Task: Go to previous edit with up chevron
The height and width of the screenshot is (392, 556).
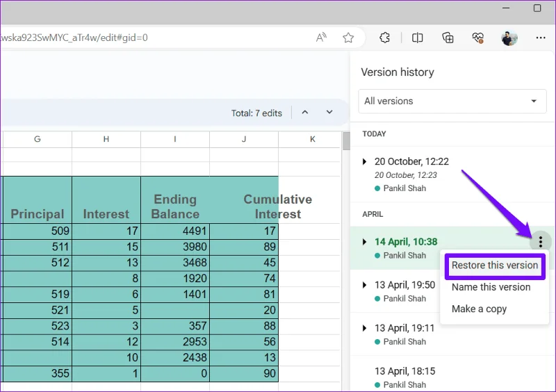Action: 305,112
